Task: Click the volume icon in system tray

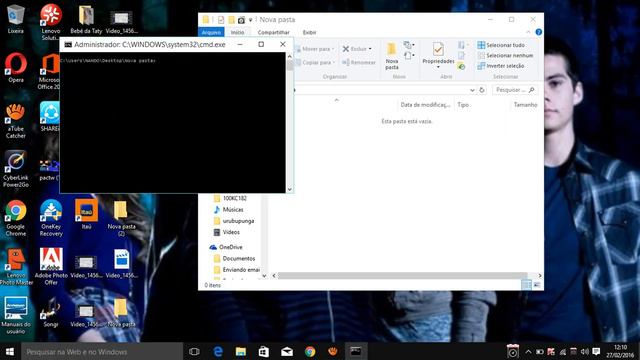Action: 584,351
